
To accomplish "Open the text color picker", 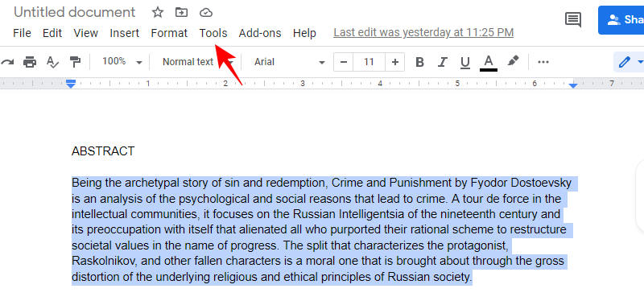I will tap(489, 63).
